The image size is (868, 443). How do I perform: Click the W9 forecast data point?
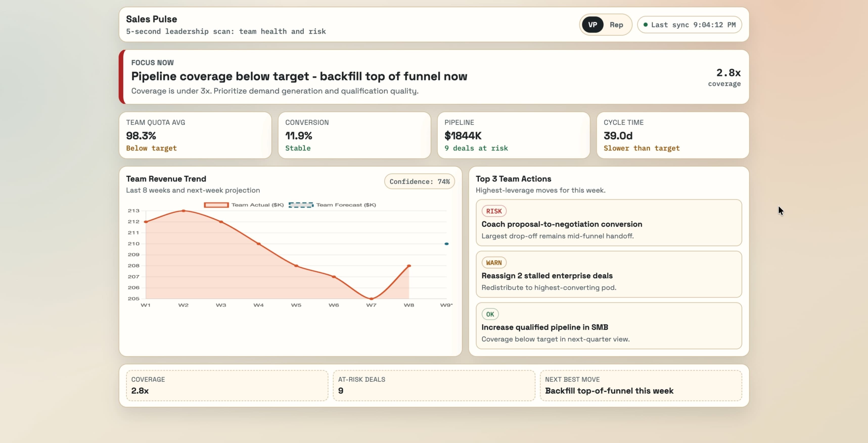click(x=446, y=244)
